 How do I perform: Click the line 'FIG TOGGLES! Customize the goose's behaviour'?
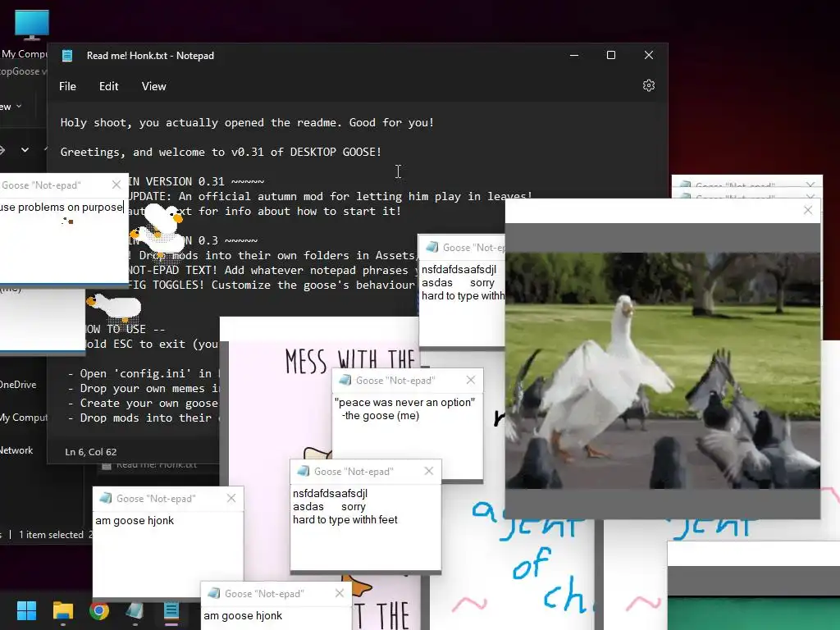(272, 285)
